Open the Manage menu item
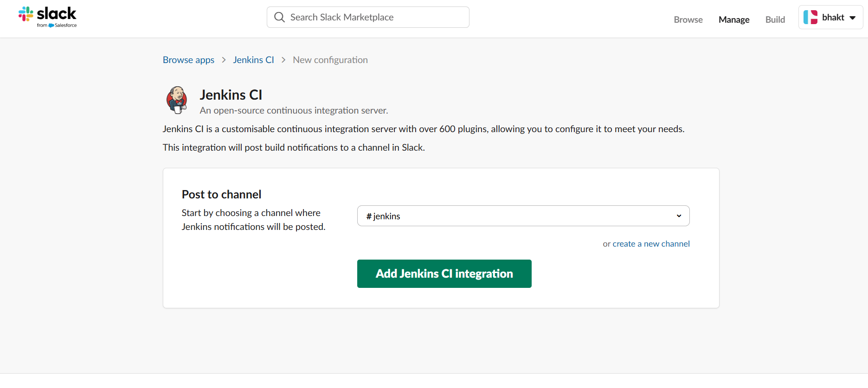Viewport: 868px width, 388px height. 734,19
